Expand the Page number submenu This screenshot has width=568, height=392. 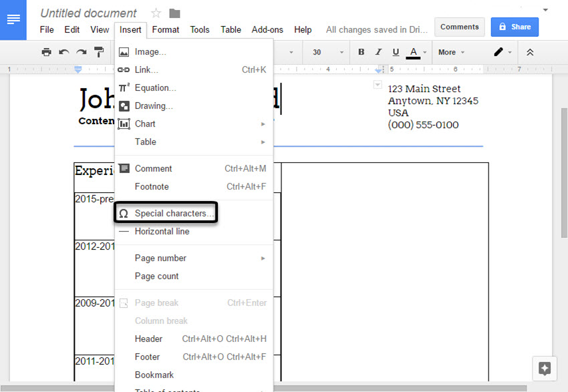tap(194, 258)
